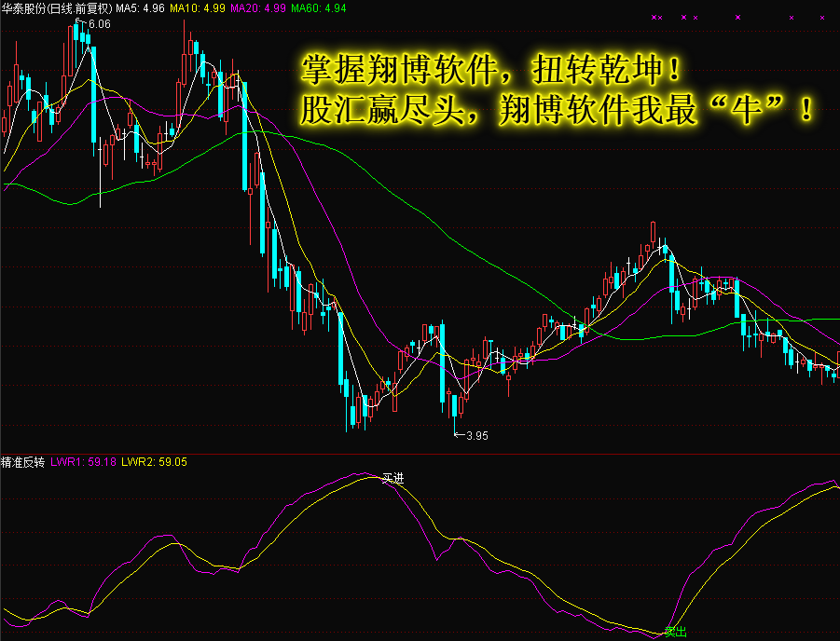Select the LWR2: 59.05 indicator value
This screenshot has width=840, height=641.
[154, 462]
